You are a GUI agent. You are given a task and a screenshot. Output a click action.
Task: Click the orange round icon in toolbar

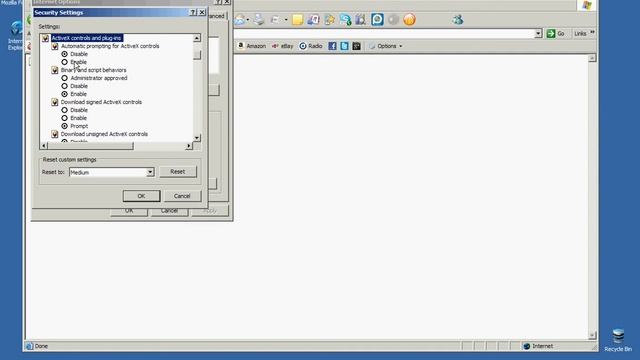click(409, 19)
